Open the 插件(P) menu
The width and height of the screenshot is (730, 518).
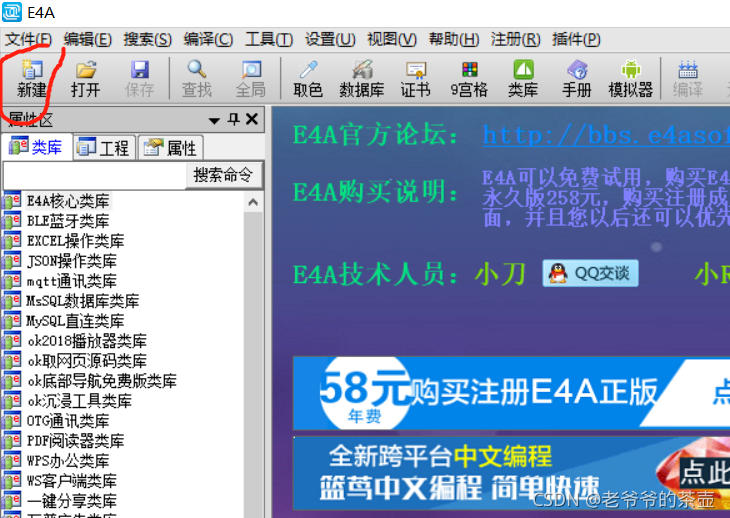(576, 39)
